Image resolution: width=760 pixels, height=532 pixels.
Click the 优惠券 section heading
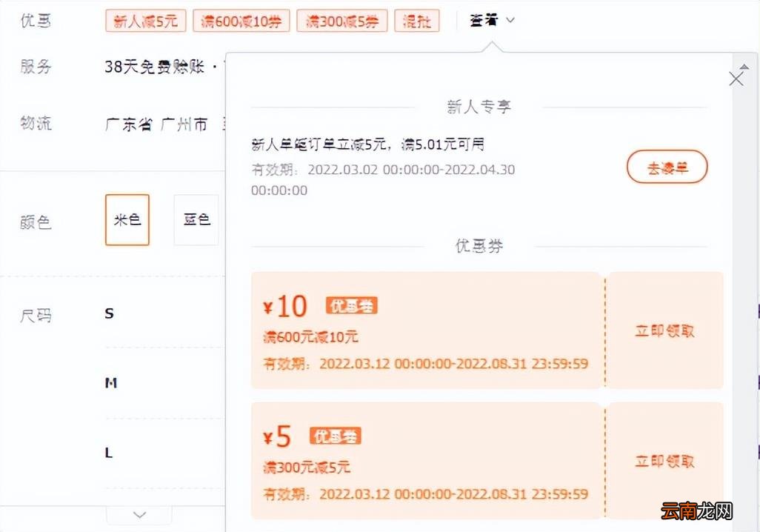[479, 246]
